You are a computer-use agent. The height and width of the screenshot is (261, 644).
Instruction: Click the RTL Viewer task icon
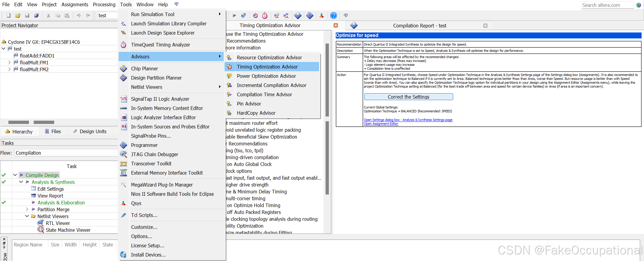pyautogui.click(x=41, y=223)
